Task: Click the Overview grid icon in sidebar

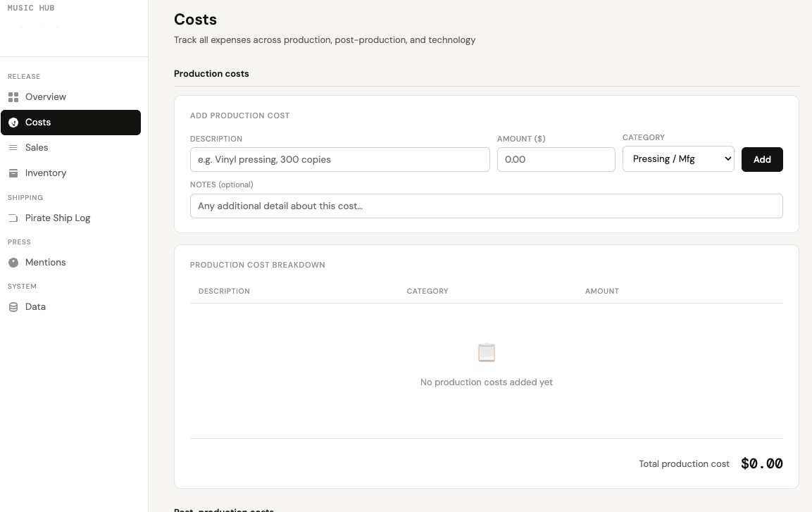Action: 13,97
